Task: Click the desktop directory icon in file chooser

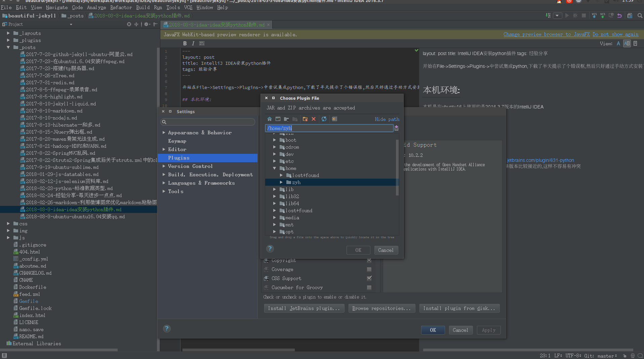Action: tap(278, 119)
